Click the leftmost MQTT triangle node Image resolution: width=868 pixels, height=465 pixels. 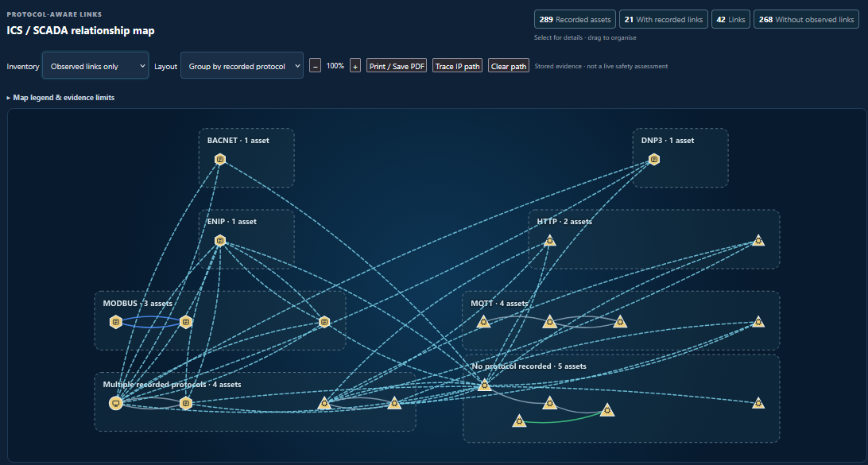(483, 322)
